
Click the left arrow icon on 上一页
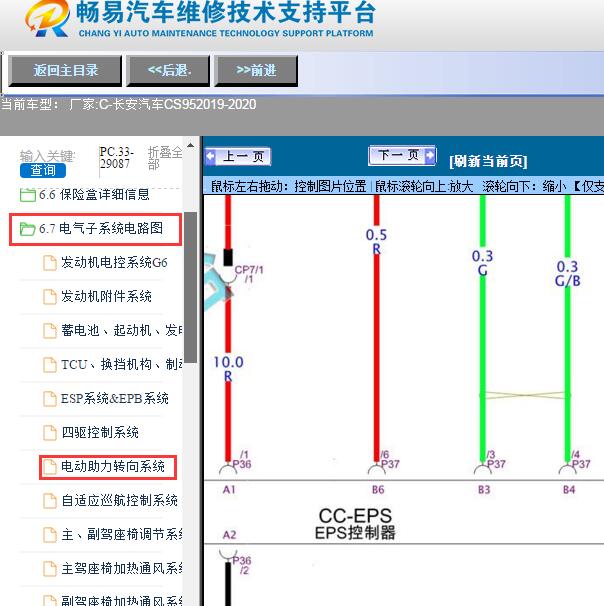coord(211,156)
